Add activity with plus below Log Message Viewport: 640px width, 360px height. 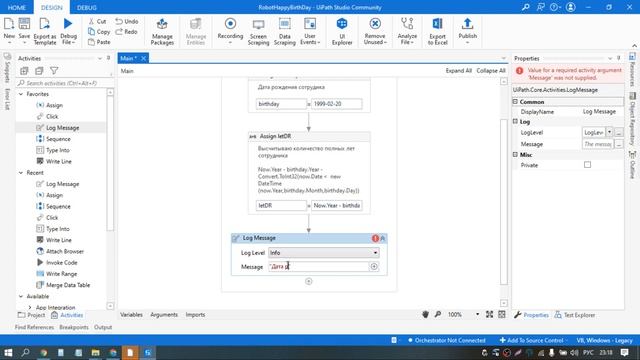(309, 281)
